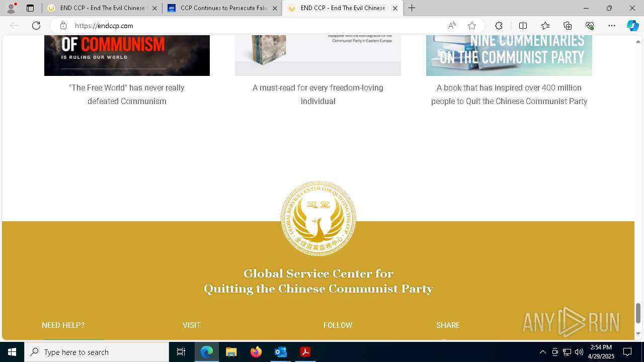644x362 pixels.
Task: Open the Windows Start menu
Action: tap(12, 352)
